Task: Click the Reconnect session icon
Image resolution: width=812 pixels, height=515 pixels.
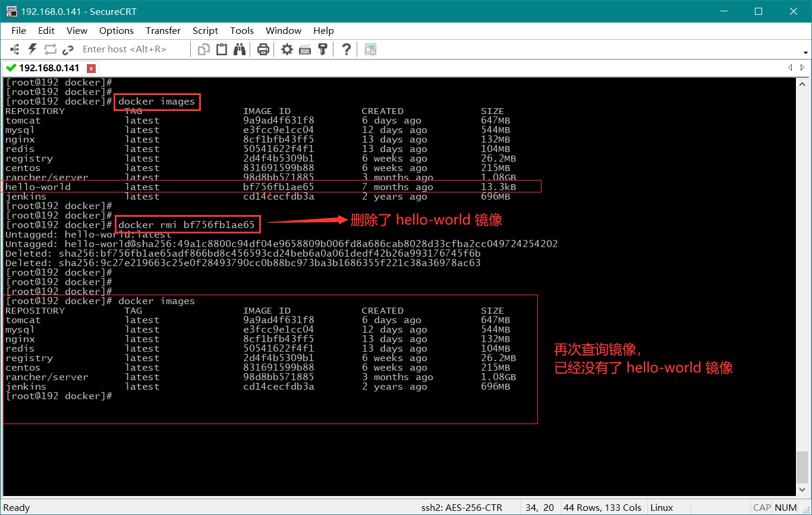Action: [50, 49]
